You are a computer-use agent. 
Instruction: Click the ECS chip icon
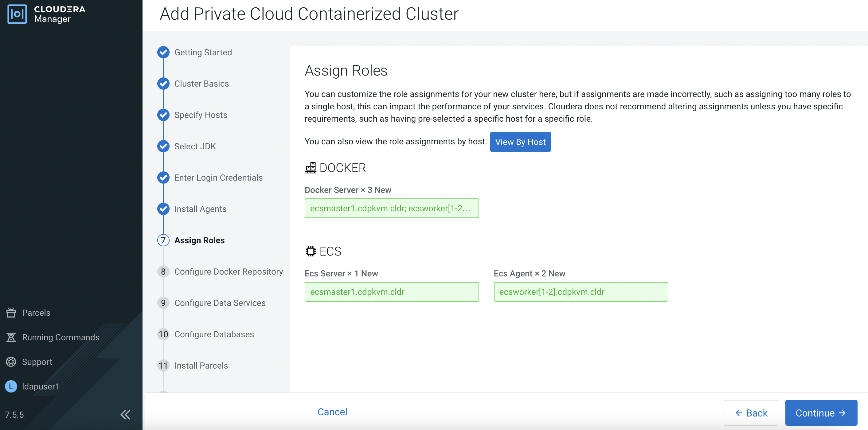[x=310, y=251]
